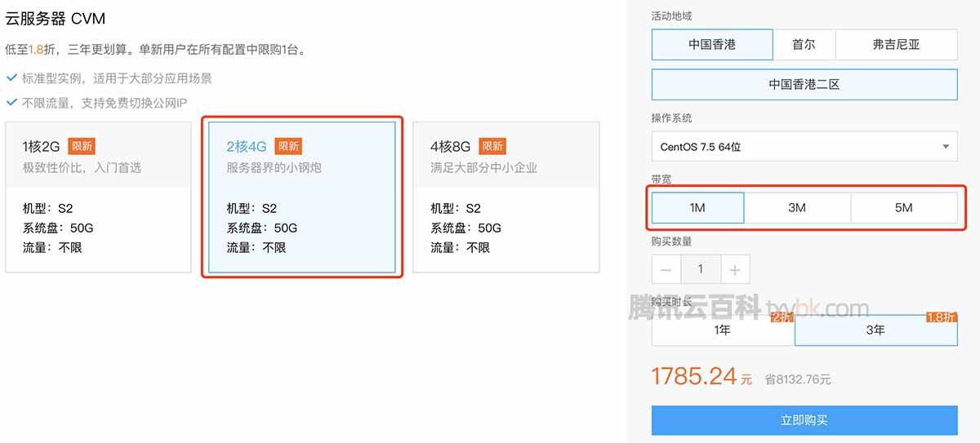Select the 3年 purchase duration
Screen dimensions: 980x443
pyautogui.click(x=875, y=330)
